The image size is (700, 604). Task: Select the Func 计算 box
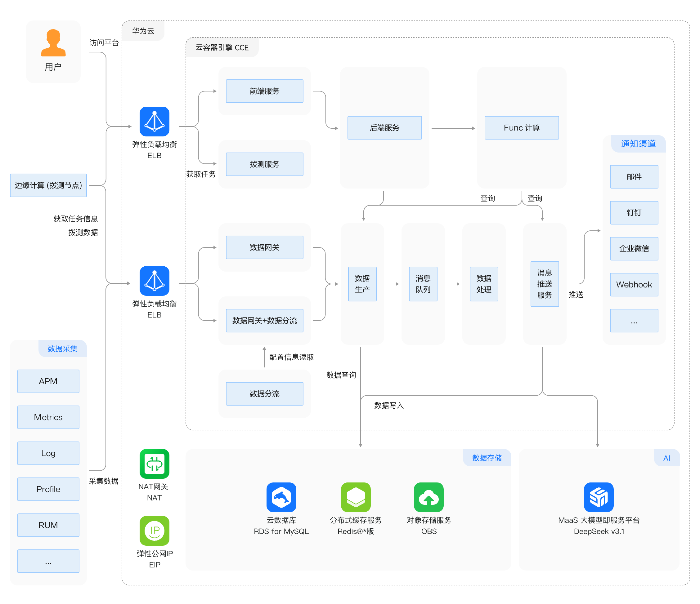pos(521,128)
